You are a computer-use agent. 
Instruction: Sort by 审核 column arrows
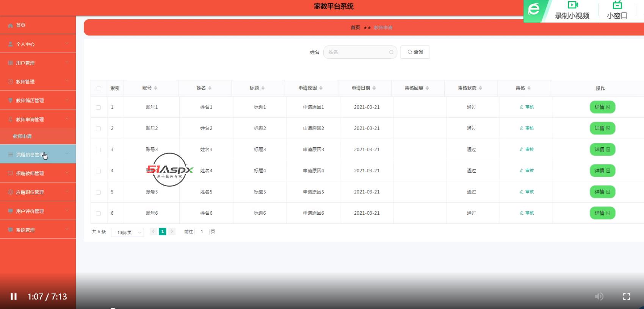[529, 88]
